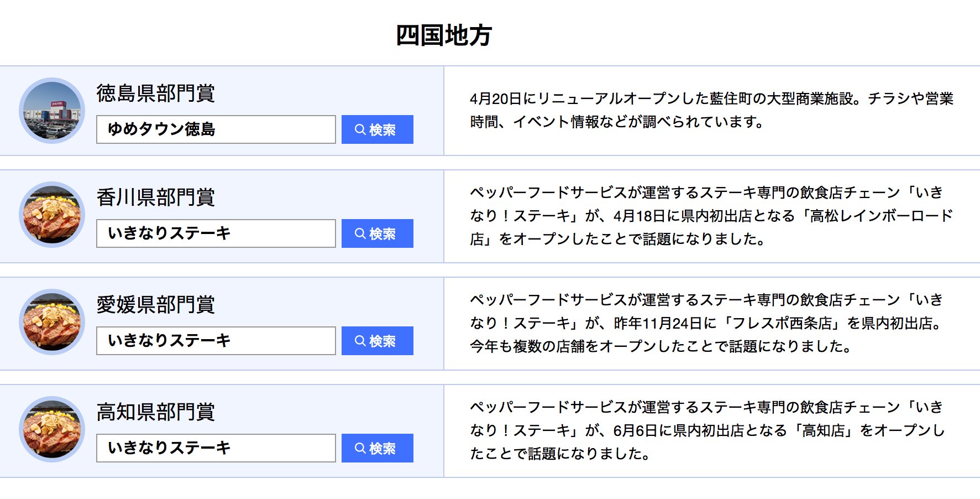Click the いきなりステーキ field under 愛媛県部門賞
The height and width of the screenshot is (499, 980).
(x=216, y=341)
